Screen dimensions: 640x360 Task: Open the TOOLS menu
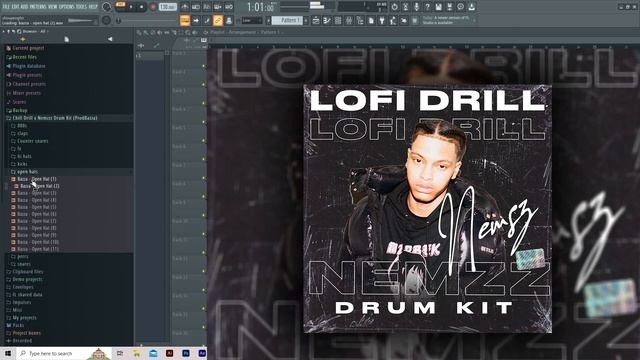[x=81, y=7]
